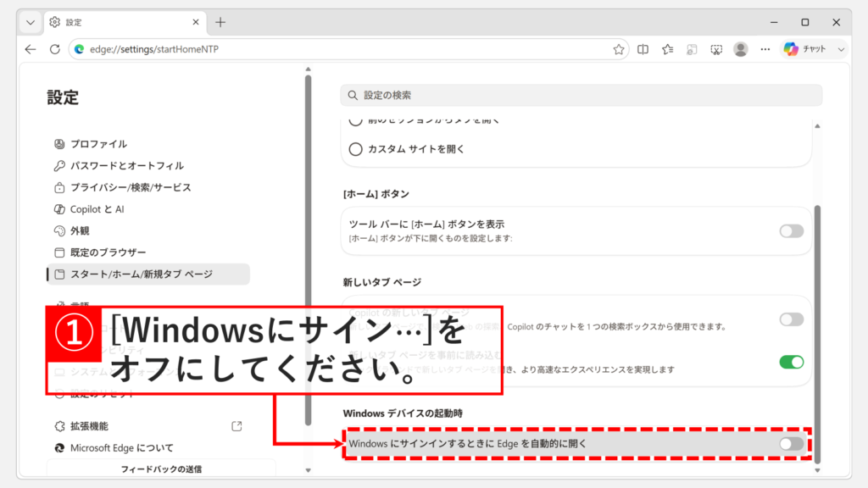Click sidebar scroll down arrow

309,471
